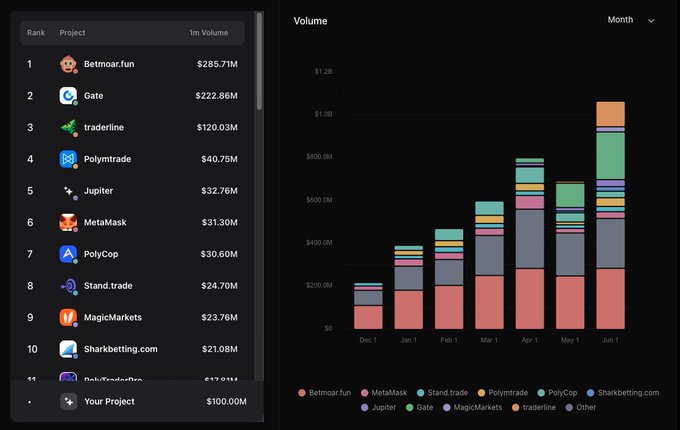Click the Jan 1 bar in chart

pyautogui.click(x=409, y=287)
